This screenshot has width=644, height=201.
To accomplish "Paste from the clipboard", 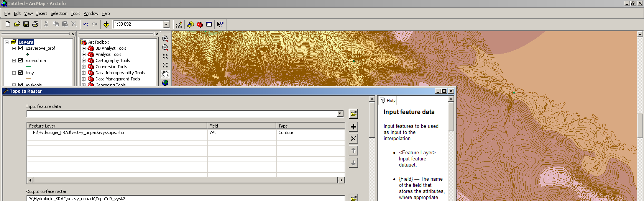I will [65, 24].
